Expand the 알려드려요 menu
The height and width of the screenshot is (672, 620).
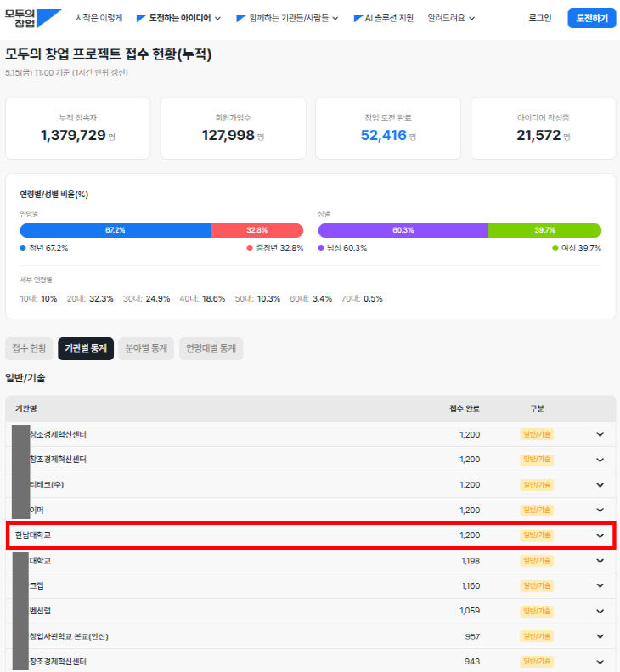451,18
